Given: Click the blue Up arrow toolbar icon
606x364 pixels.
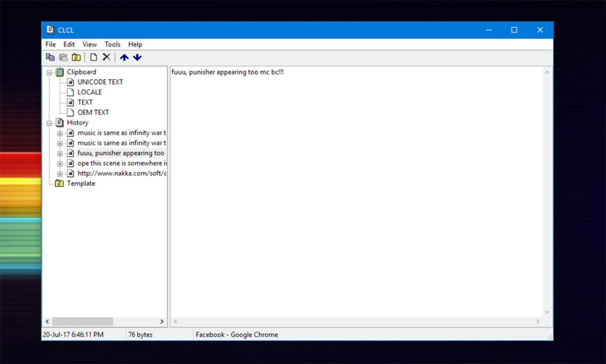Looking at the screenshot, I should [x=124, y=57].
